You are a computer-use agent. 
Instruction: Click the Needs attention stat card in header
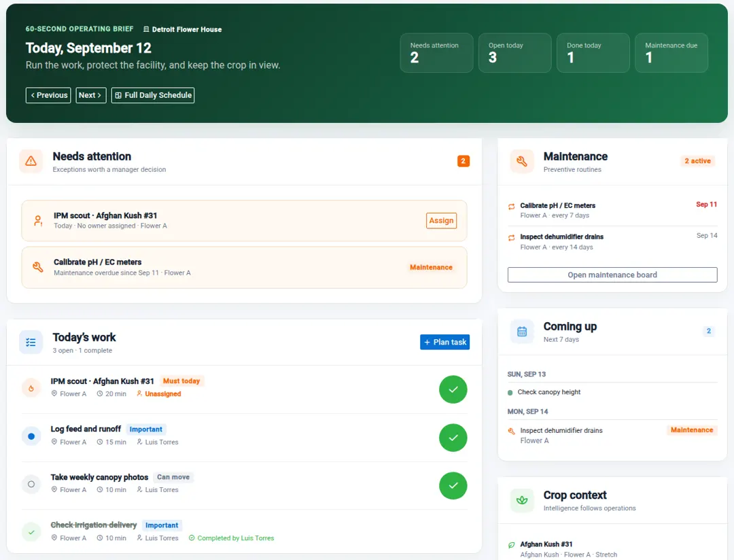pos(436,53)
